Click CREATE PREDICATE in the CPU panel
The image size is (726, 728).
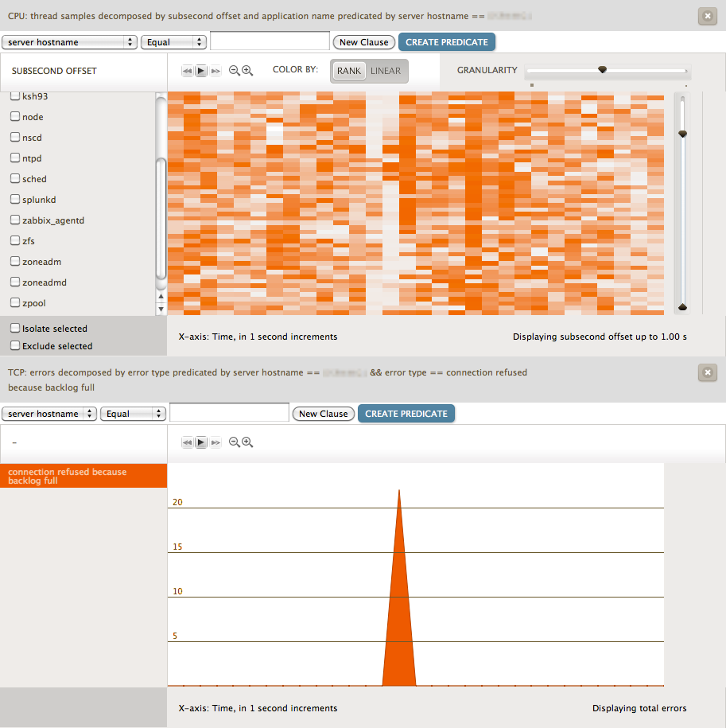(x=447, y=42)
